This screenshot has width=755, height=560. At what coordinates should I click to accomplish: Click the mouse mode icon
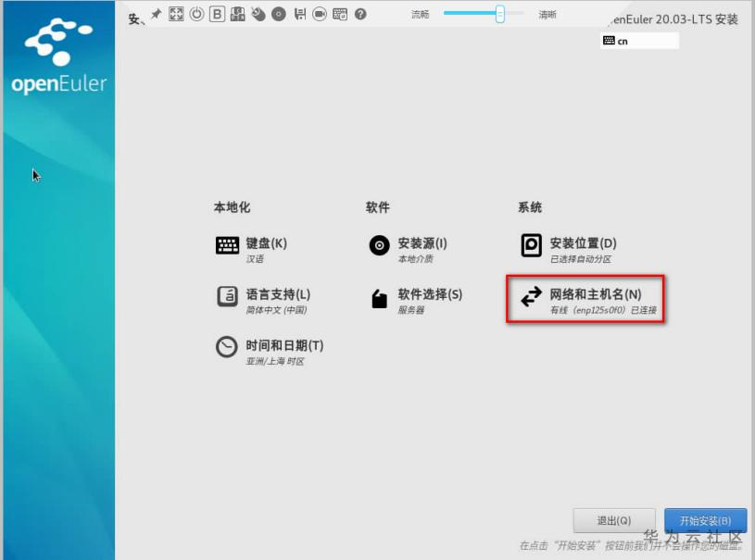coord(258,14)
